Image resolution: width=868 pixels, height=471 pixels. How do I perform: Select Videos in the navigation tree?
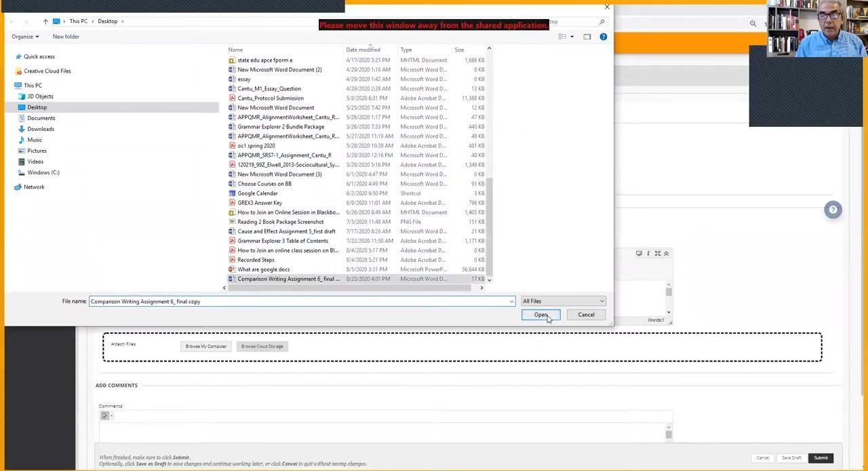coord(35,162)
